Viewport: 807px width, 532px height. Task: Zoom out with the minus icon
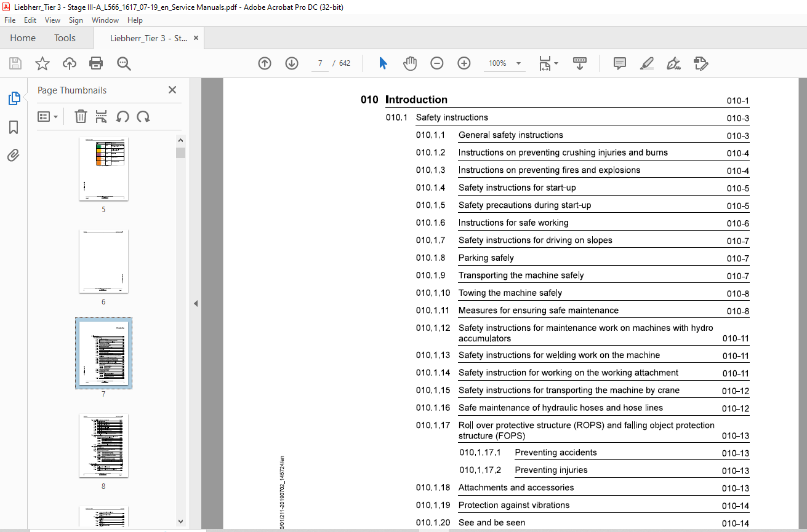(x=437, y=63)
